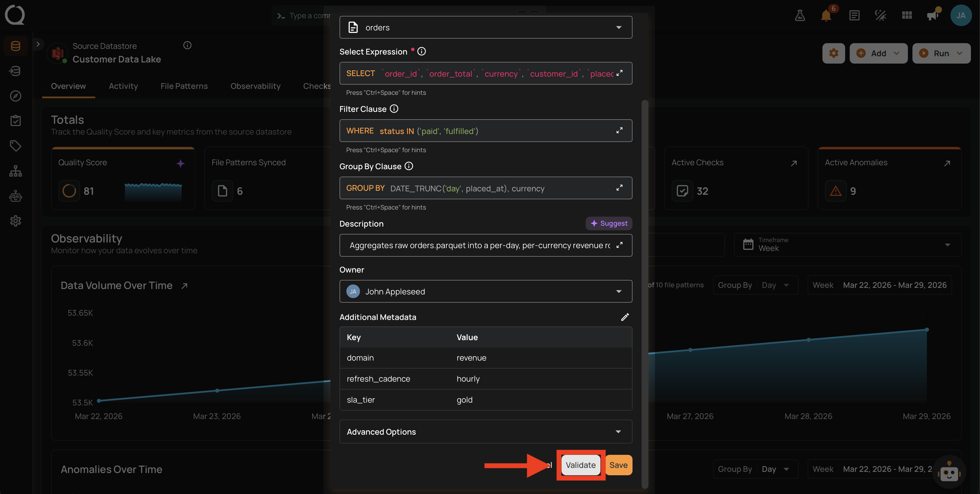Open the Enrichment Datastores sidebar icon
Image resolution: width=980 pixels, height=494 pixels.
click(x=16, y=71)
